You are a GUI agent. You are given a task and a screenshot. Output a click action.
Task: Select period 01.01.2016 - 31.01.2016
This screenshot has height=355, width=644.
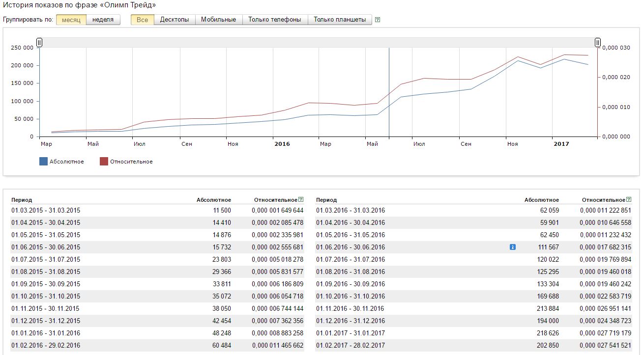(x=46, y=333)
